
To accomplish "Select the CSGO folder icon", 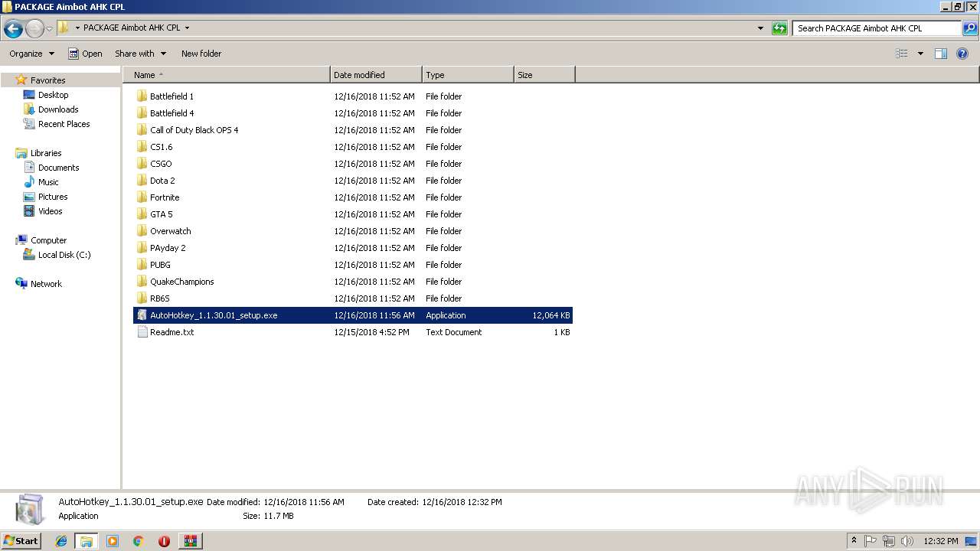I will coord(142,164).
